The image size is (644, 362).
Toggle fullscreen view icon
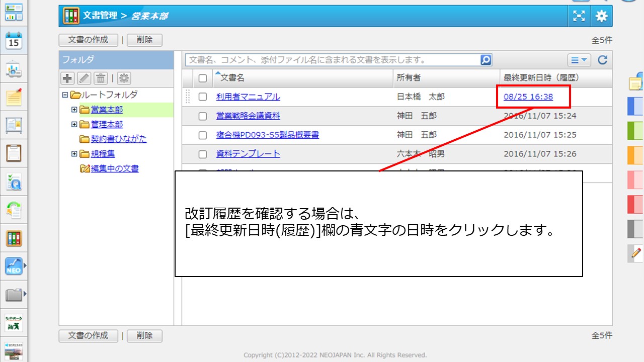pyautogui.click(x=580, y=16)
